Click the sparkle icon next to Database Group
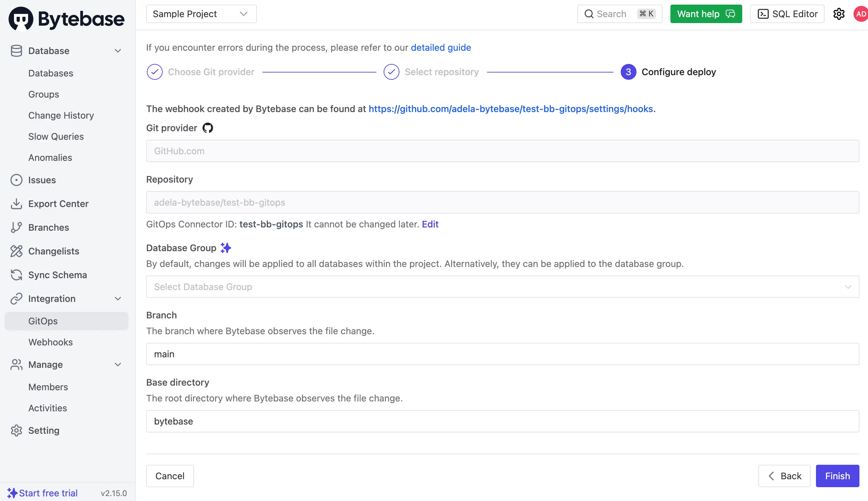Screen dimensions: 868x501 226,248
